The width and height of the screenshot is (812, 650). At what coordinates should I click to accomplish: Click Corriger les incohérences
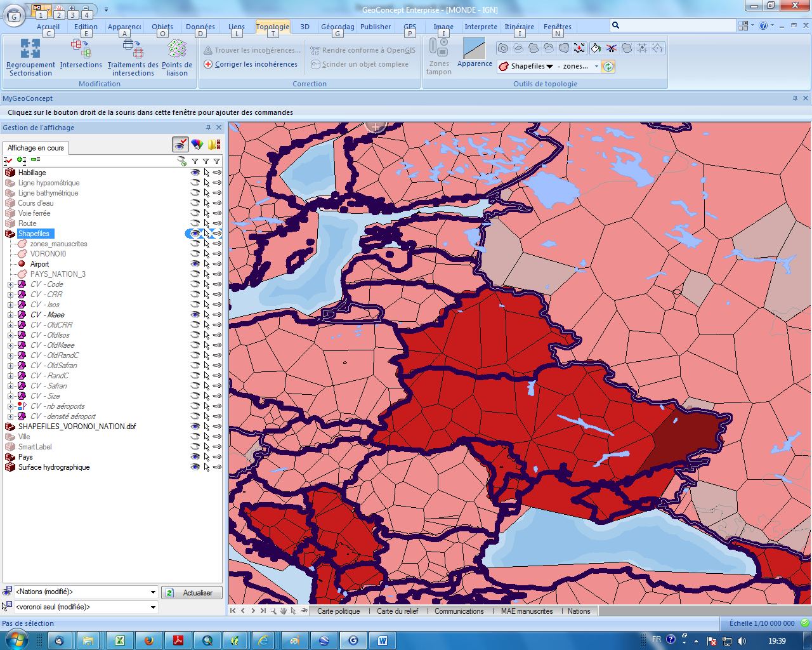251,64
